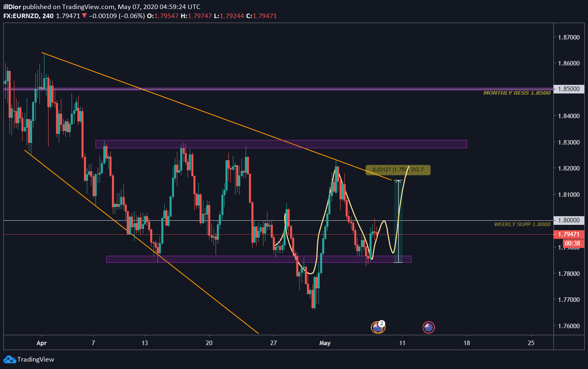Click the 18 date label on time axis
The height and width of the screenshot is (369, 588).
(x=467, y=343)
